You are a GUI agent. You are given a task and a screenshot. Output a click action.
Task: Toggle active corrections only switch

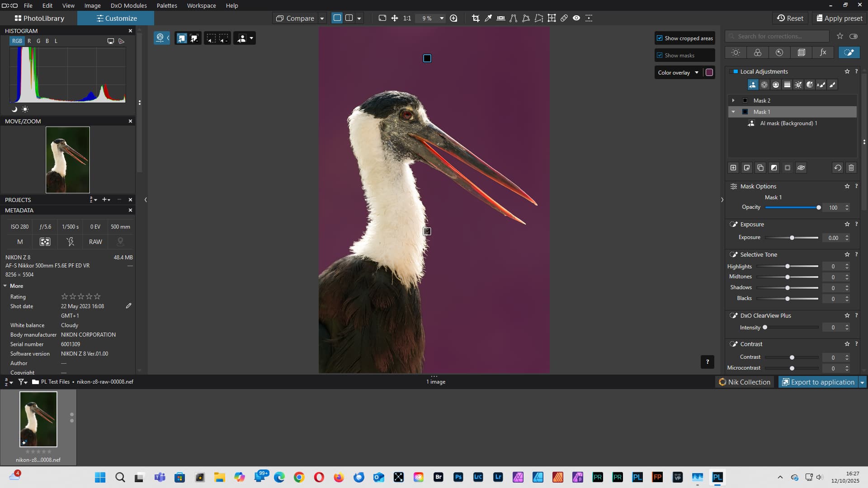(854, 36)
